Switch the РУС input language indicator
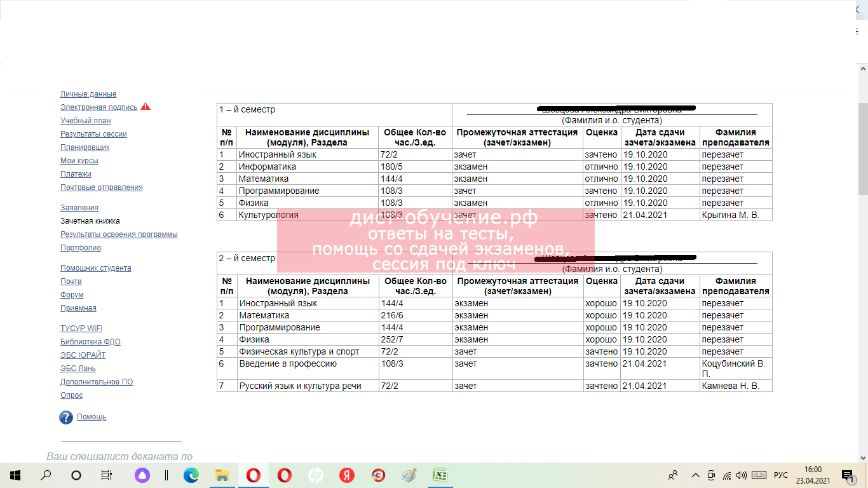This screenshot has width=868, height=488. coord(780,475)
